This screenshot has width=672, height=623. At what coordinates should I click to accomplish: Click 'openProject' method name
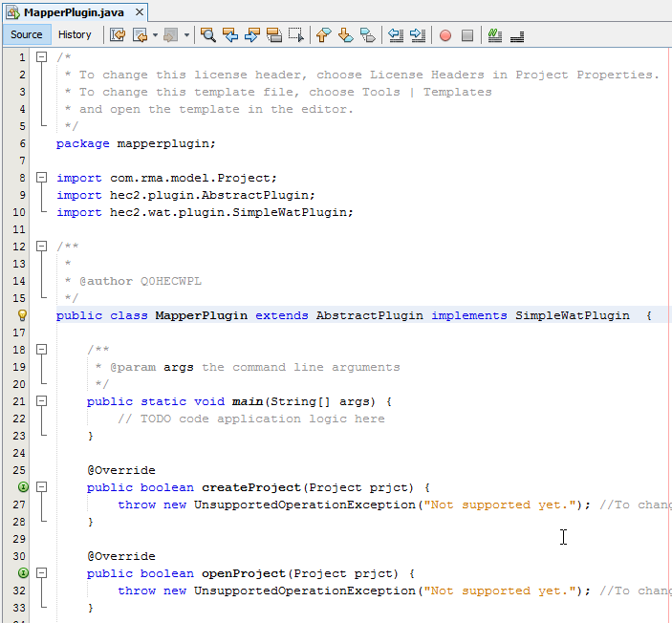point(244,573)
